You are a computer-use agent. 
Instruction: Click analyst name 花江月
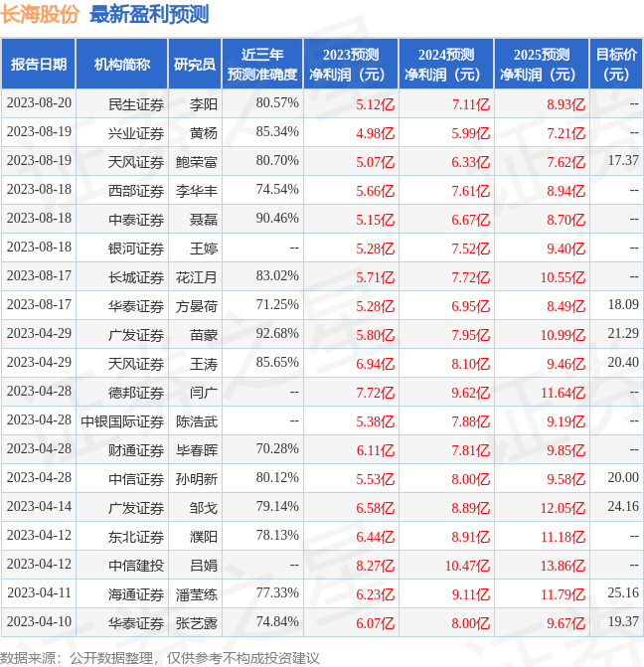pyautogui.click(x=197, y=277)
